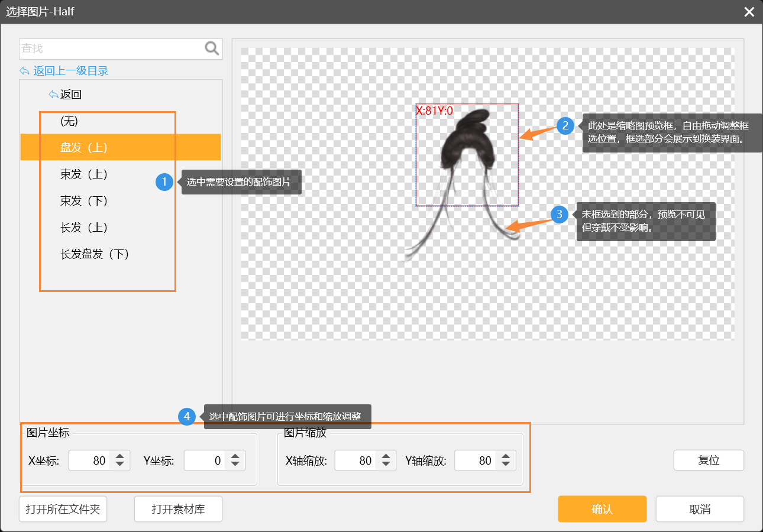The image size is (763, 532).
Task: Click the Y轴缩放 value field
Action: [476, 460]
